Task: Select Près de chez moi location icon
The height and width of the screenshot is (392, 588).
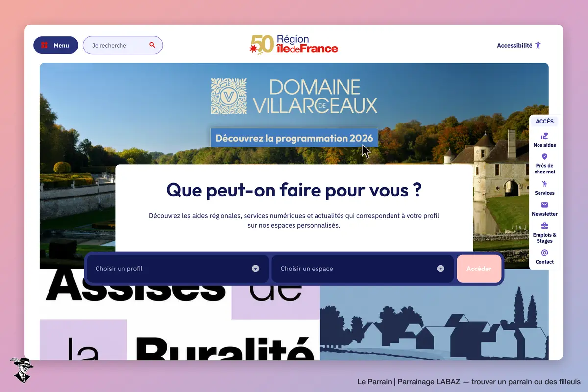Action: pos(544,157)
